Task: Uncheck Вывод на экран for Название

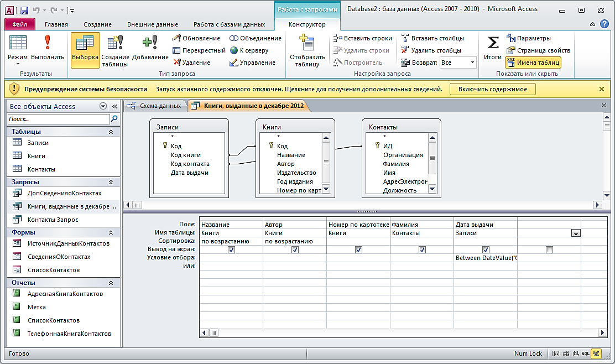Action: 231,250
